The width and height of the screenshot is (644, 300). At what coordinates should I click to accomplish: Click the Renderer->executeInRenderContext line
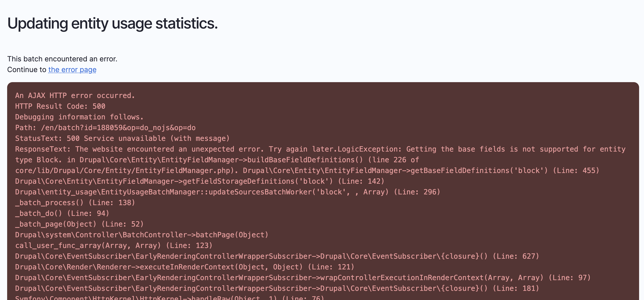tap(185, 267)
